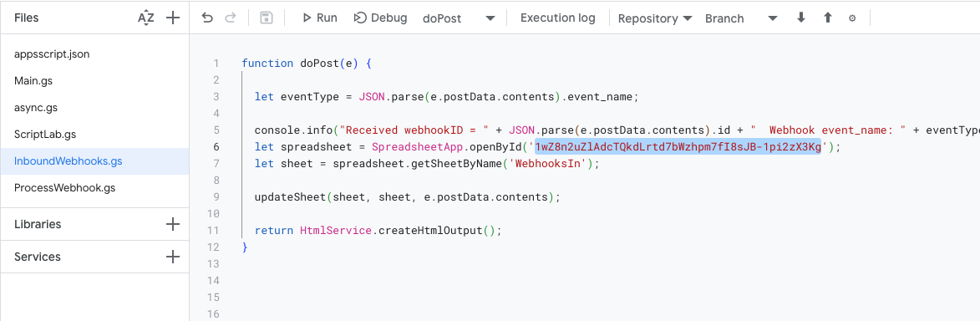This screenshot has height=321, width=980.
Task: Save project with the floppy disk icon
Action: pos(267,18)
